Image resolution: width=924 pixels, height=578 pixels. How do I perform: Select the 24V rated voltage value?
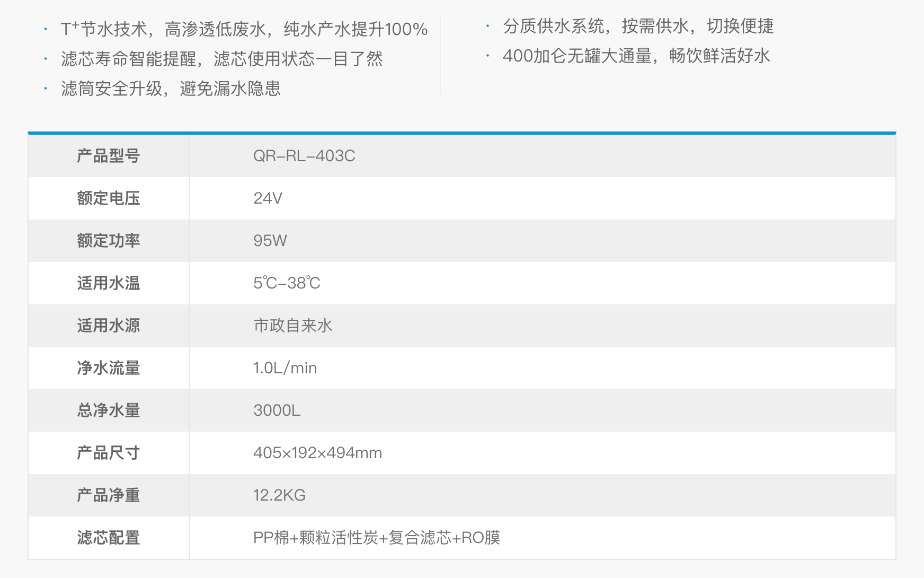coord(268,198)
